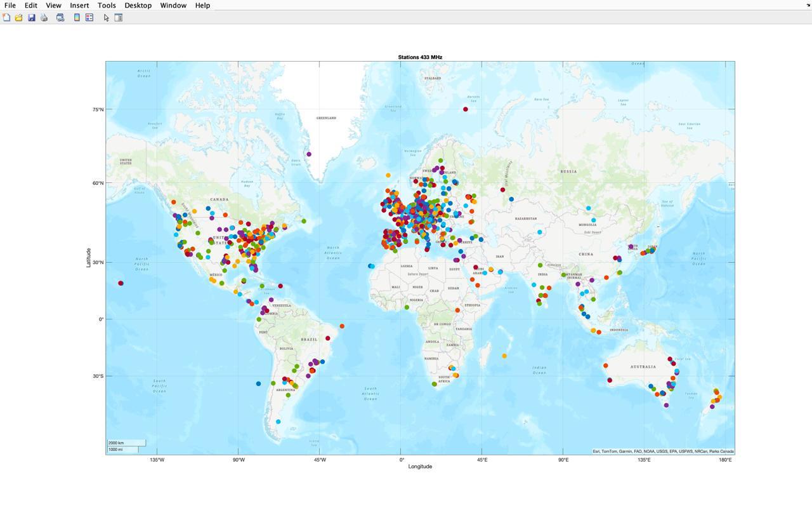This screenshot has height=508, width=812.
Task: Click the 135°E longitude tick label
Action: click(644, 460)
